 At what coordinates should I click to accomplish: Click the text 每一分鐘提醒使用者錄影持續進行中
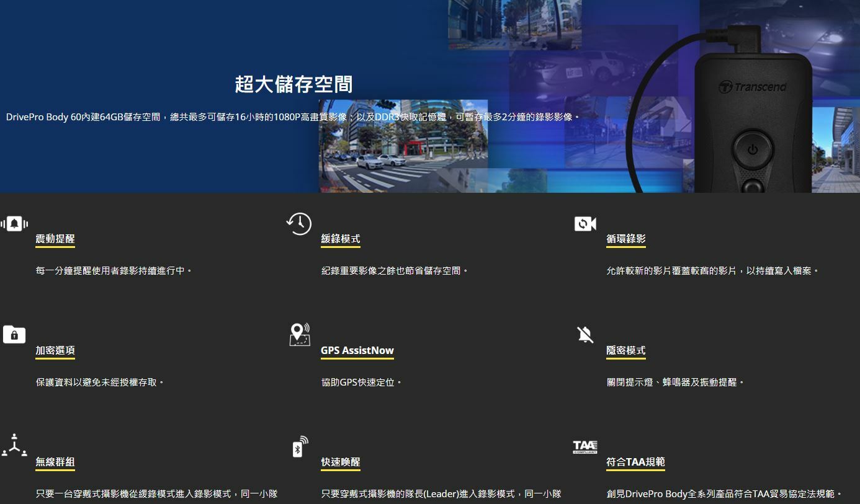(114, 271)
